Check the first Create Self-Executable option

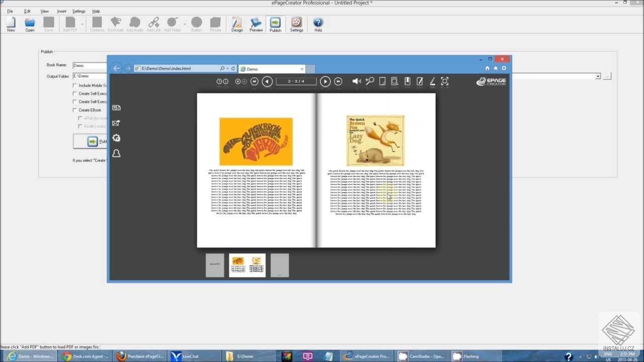tap(75, 94)
